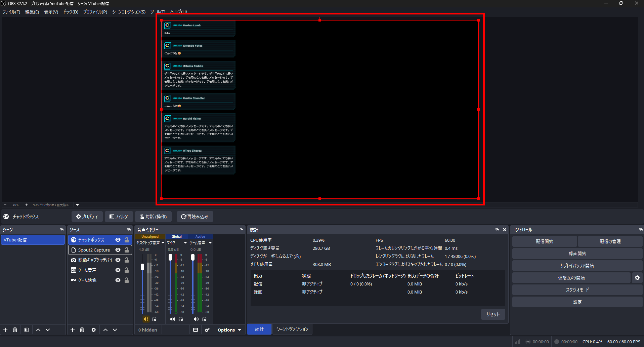This screenshot has width=644, height=347.
Task: Add a new scene with plus icon
Action: pos(5,330)
